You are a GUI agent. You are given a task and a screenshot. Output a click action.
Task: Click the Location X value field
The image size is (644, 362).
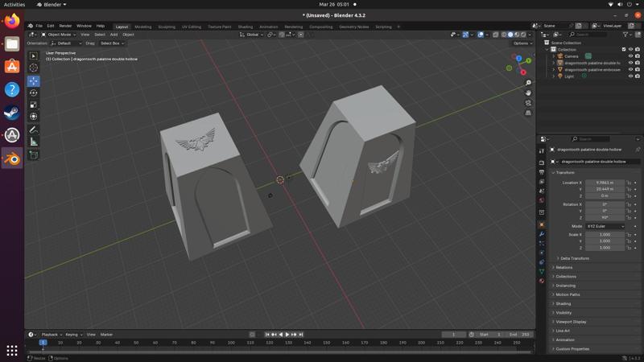tap(605, 183)
